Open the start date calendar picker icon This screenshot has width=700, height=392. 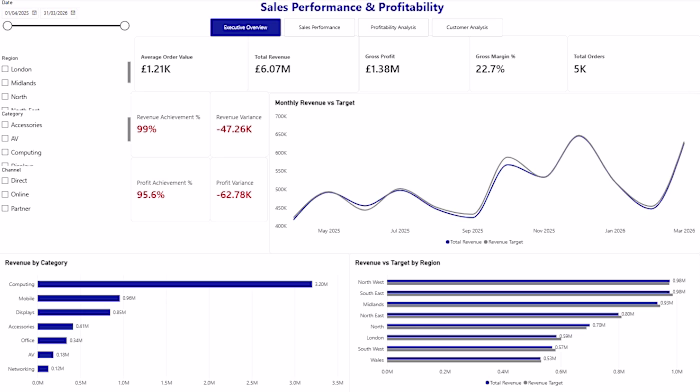[34, 13]
